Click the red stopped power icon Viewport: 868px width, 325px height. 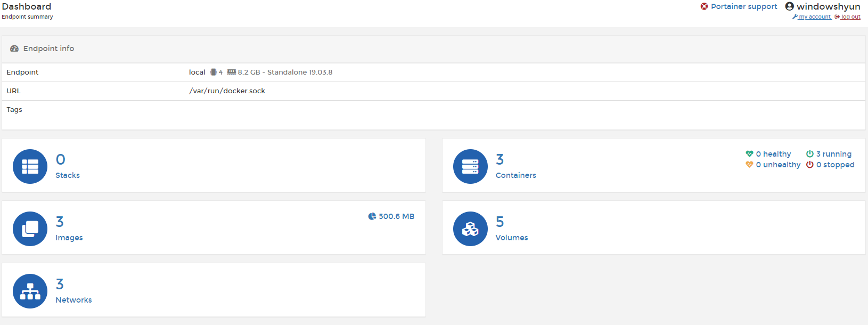(x=809, y=165)
